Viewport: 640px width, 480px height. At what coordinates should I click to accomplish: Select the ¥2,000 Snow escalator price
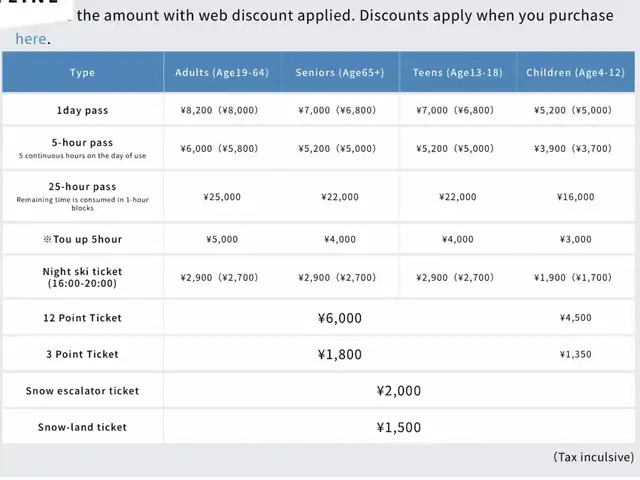tap(399, 391)
